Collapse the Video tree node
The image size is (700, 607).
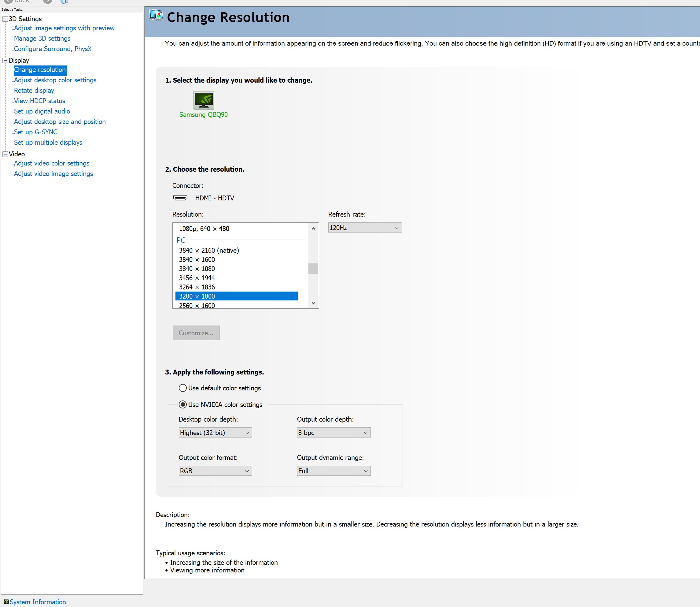click(x=5, y=154)
